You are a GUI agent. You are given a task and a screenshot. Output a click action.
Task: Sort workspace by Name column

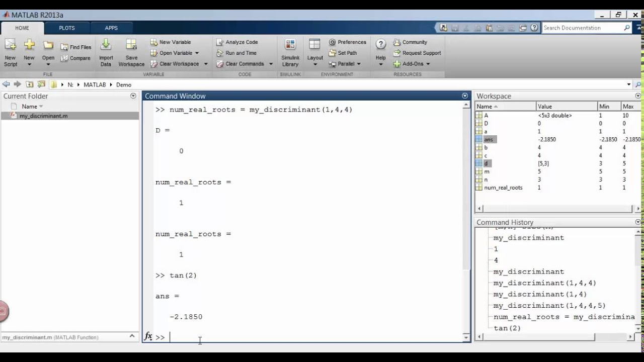(505, 107)
